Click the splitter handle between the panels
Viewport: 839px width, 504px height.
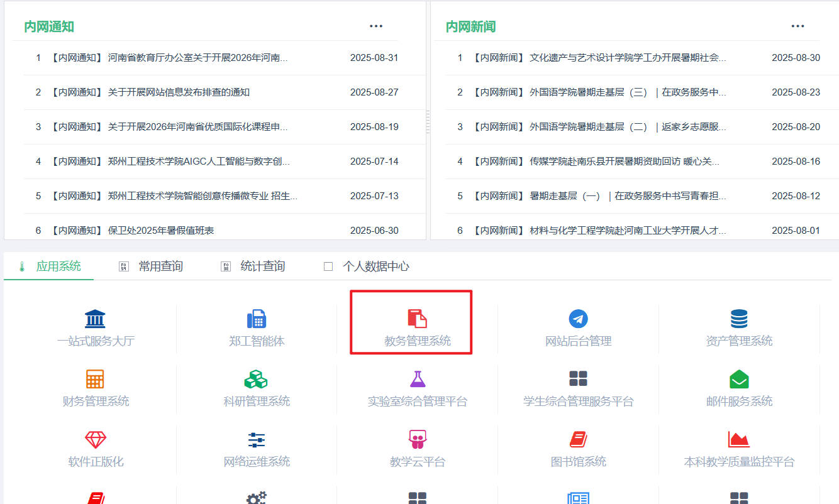(x=428, y=121)
